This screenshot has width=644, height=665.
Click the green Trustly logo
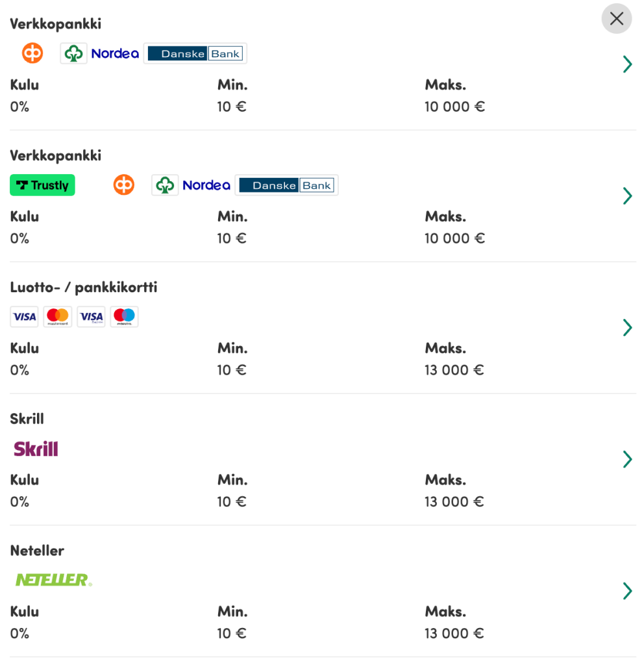coord(42,185)
